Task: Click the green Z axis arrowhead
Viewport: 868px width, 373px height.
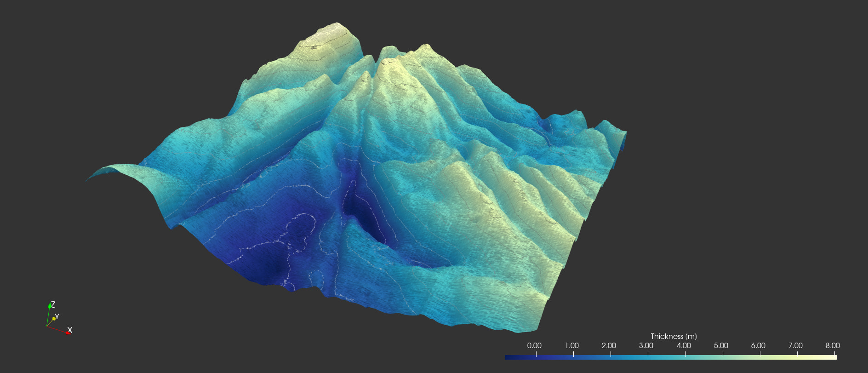Action: (x=50, y=305)
